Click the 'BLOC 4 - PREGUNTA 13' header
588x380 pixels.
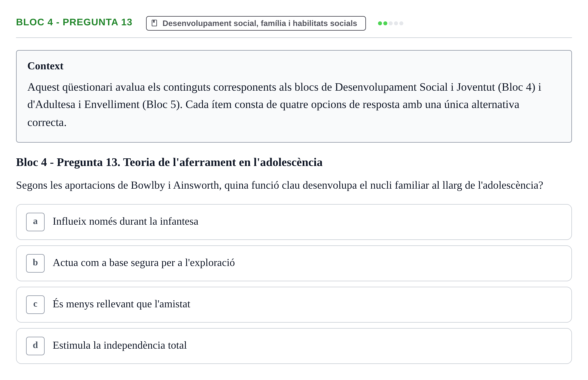tap(74, 22)
